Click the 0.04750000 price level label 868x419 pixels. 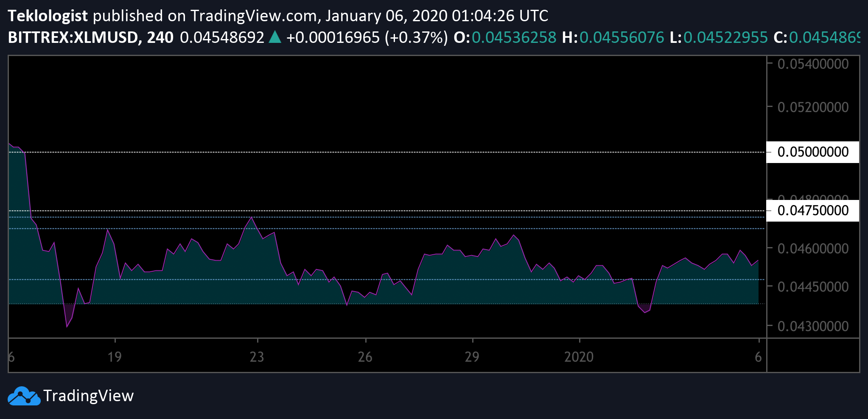(812, 211)
